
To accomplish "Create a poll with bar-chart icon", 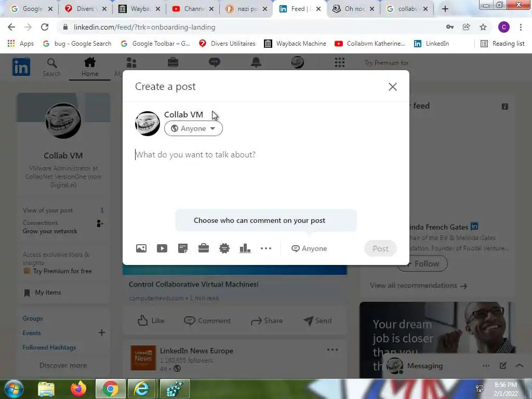I will click(x=245, y=248).
